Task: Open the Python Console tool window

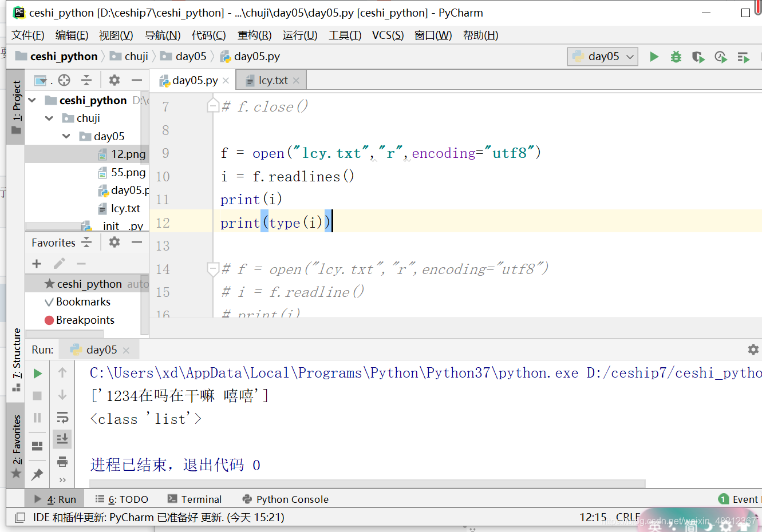Action: click(286, 499)
